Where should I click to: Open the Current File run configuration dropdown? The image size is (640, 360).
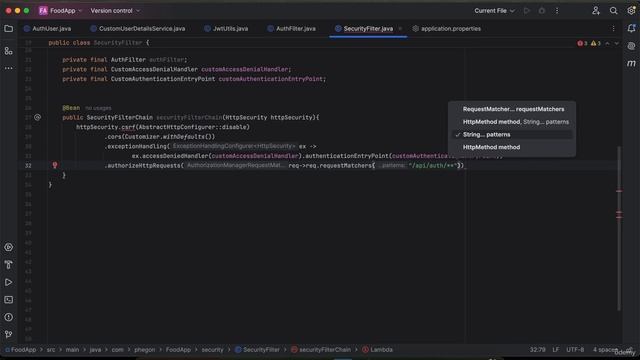(494, 11)
